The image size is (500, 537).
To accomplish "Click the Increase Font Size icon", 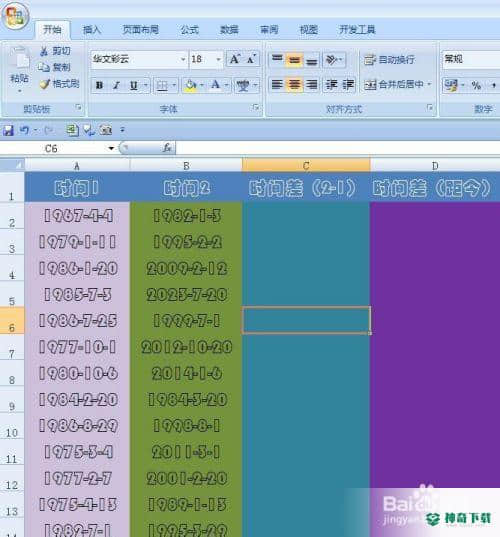I will pos(235,59).
